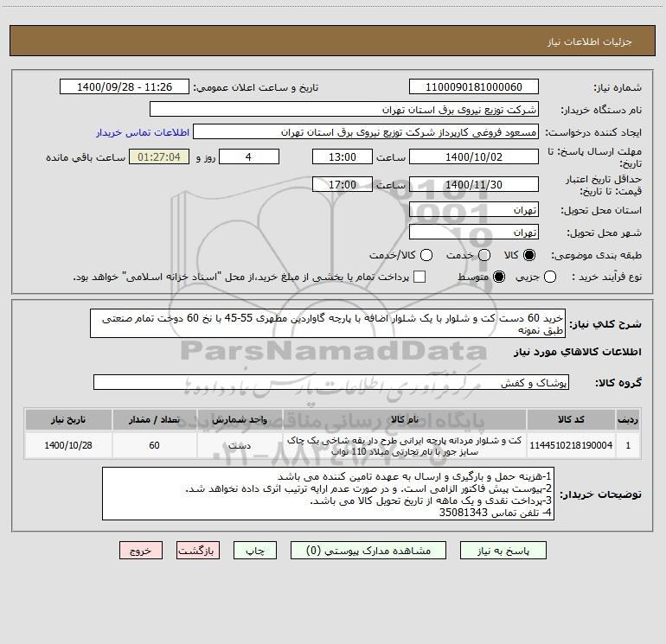Screen dimensions: 666x644
Task: Click the row number 1 cell
Action: 628,445
